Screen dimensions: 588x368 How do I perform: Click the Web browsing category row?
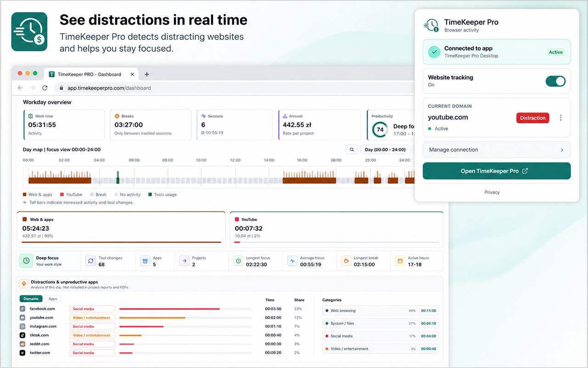point(380,310)
